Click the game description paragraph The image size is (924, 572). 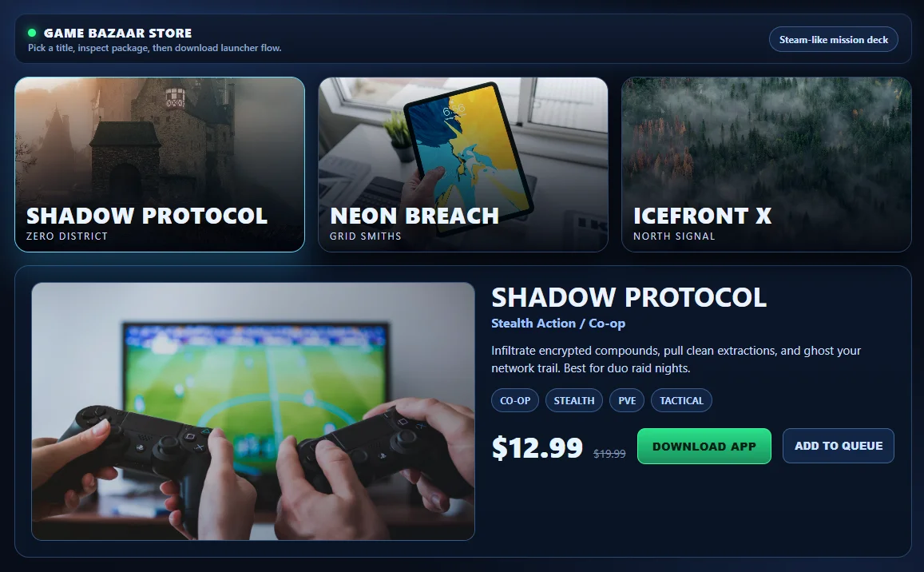(x=676, y=359)
